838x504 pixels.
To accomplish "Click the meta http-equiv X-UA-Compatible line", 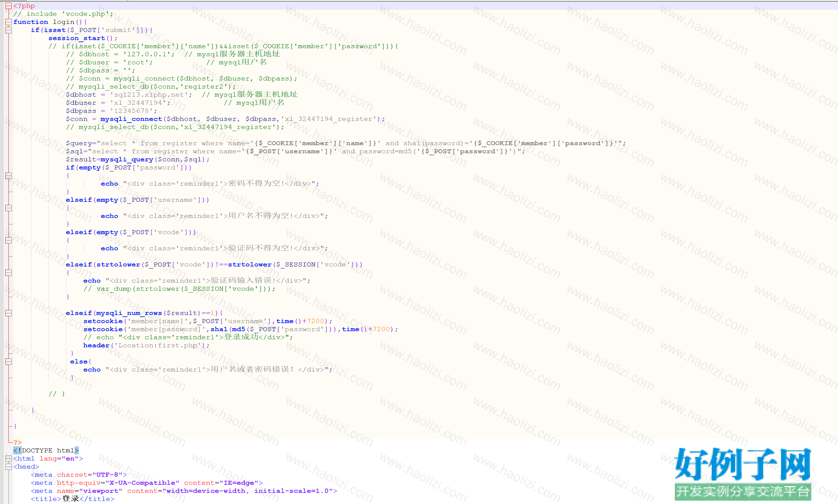I will pyautogui.click(x=147, y=483).
